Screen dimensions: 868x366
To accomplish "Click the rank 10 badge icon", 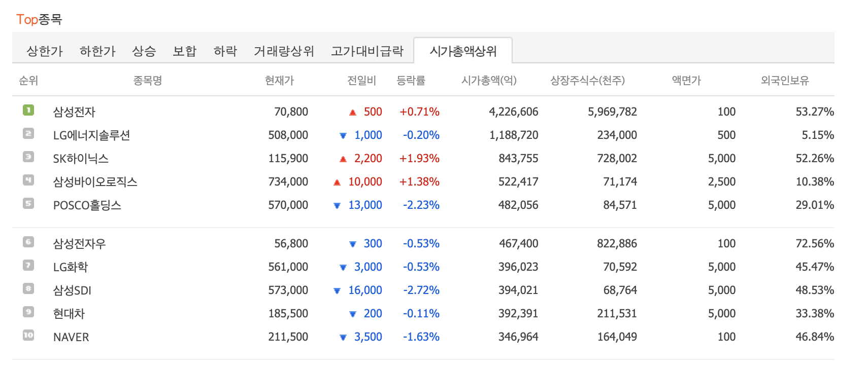I will click(28, 335).
